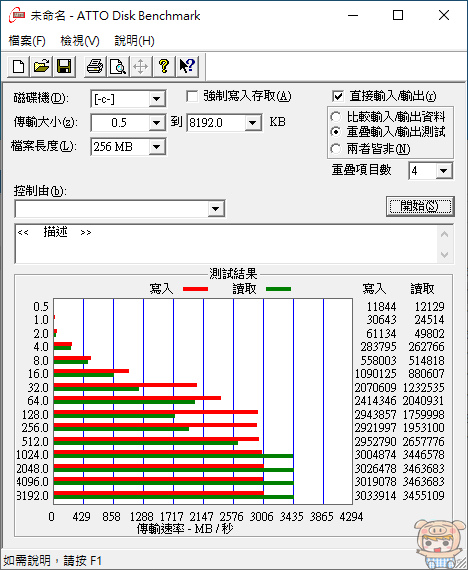
Task: Click the 開始(S) start button
Action: coord(420,206)
